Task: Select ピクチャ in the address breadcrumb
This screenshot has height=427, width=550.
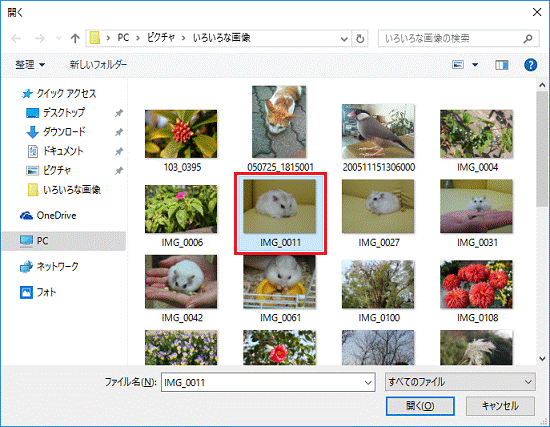Action: click(x=161, y=38)
